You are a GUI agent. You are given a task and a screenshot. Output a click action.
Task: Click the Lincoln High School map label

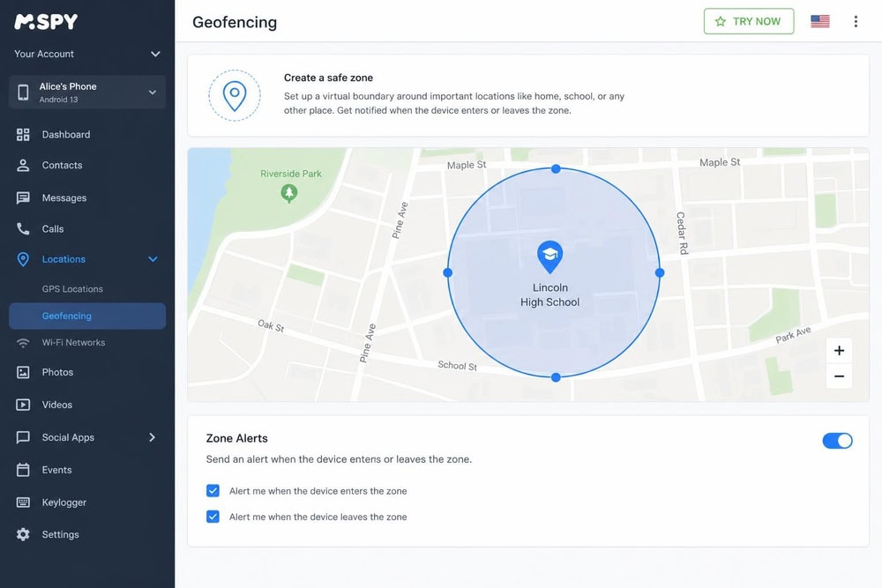(x=550, y=294)
